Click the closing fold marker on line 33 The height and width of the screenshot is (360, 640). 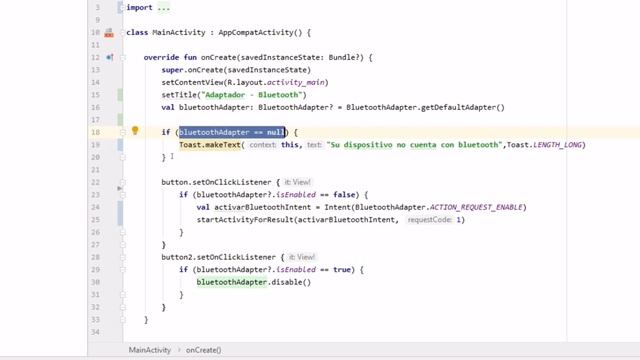123,320
